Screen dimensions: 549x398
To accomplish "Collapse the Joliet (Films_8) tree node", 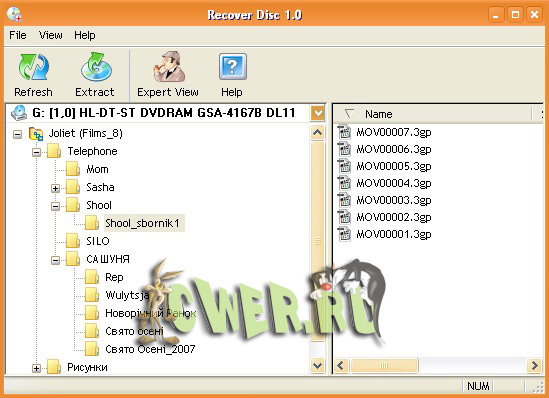I will [17, 134].
